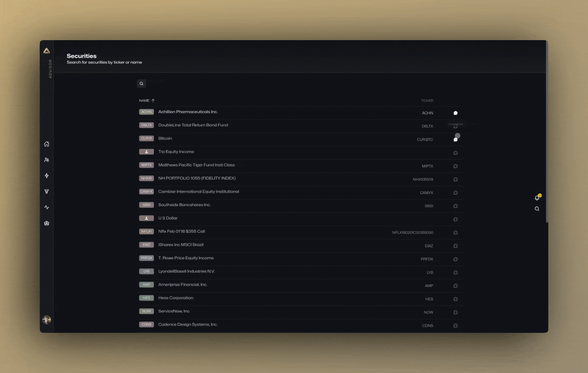Click the Southside Bancshares Inc. name
The width and height of the screenshot is (588, 373).
[185, 205]
